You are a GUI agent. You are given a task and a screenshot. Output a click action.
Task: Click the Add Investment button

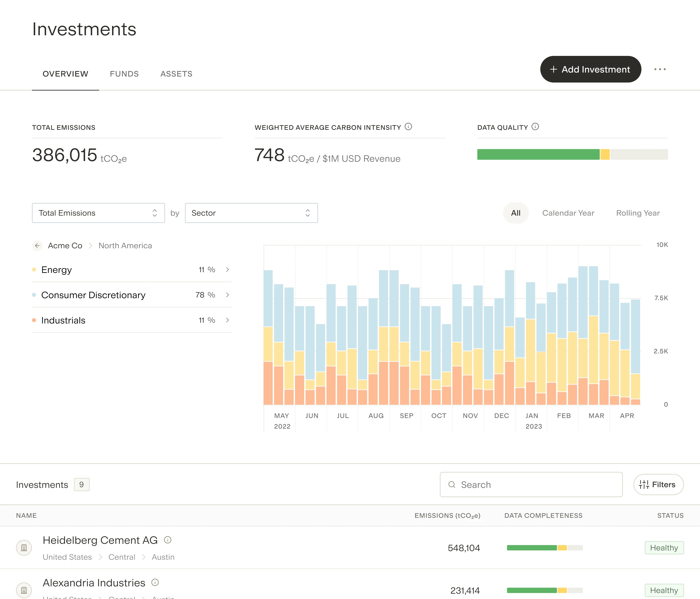tap(590, 69)
